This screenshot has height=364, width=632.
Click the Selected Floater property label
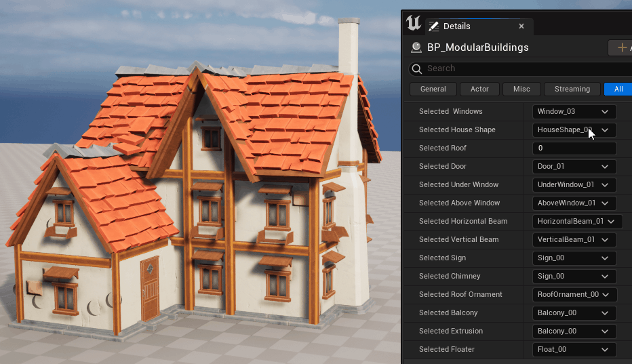pyautogui.click(x=447, y=349)
